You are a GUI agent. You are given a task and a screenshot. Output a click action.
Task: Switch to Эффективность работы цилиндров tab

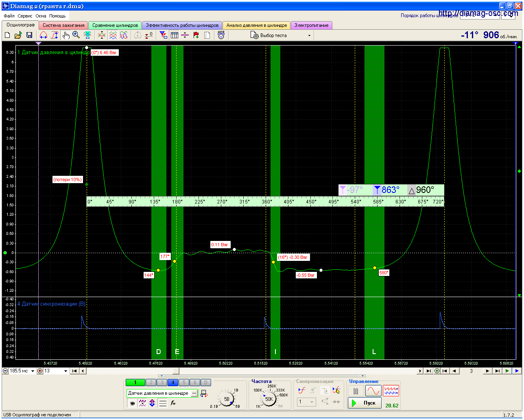click(182, 25)
